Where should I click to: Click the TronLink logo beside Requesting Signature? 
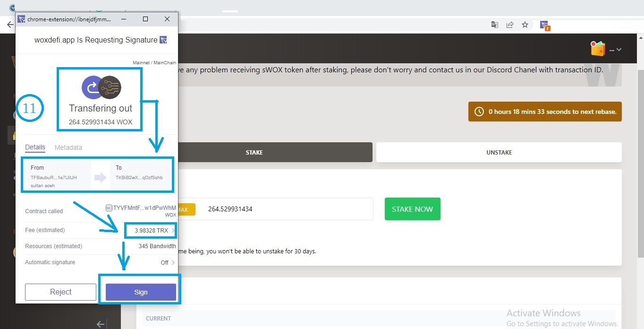[163, 40]
